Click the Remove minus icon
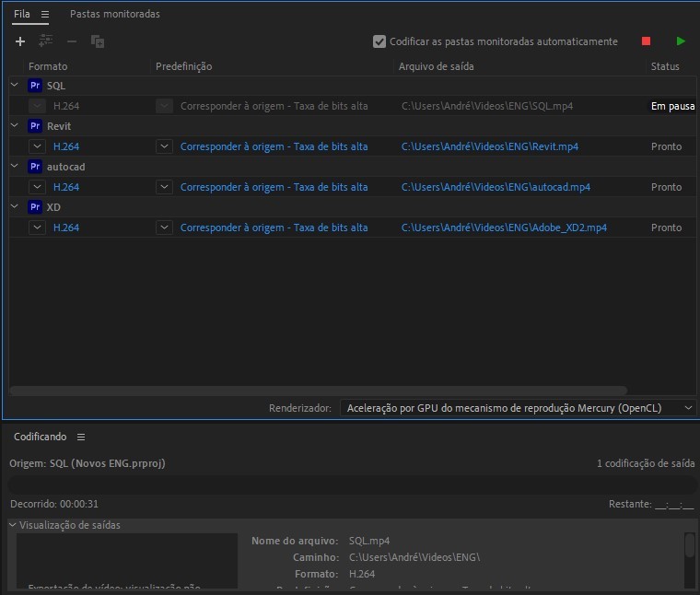This screenshot has width=700, height=595. pos(72,41)
